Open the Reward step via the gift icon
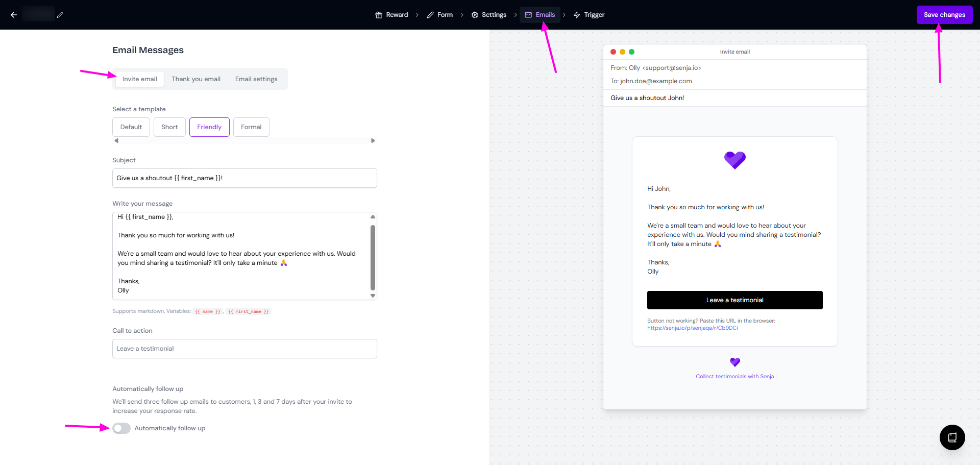Viewport: 980px width, 465px height. tap(378, 14)
